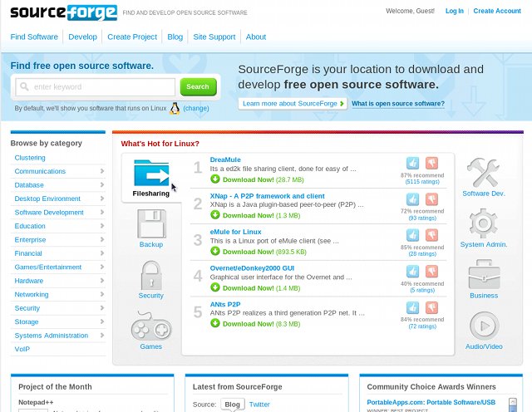Open the Storage category link
532x412 pixels.
click(27, 321)
